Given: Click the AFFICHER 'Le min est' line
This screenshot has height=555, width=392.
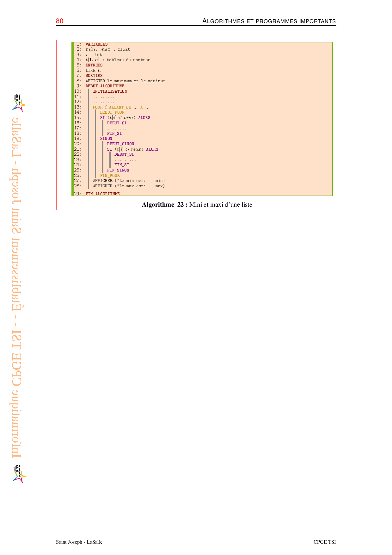Looking at the screenshot, I should point(129,181).
